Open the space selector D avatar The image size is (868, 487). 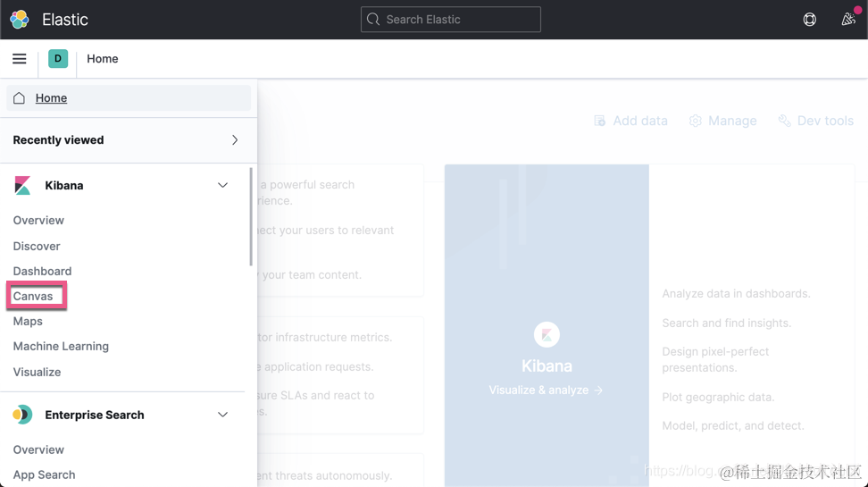[x=58, y=59]
